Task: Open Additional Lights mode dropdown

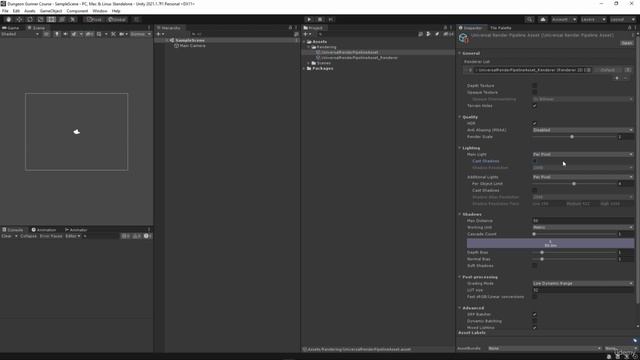Action: pyautogui.click(x=583, y=177)
